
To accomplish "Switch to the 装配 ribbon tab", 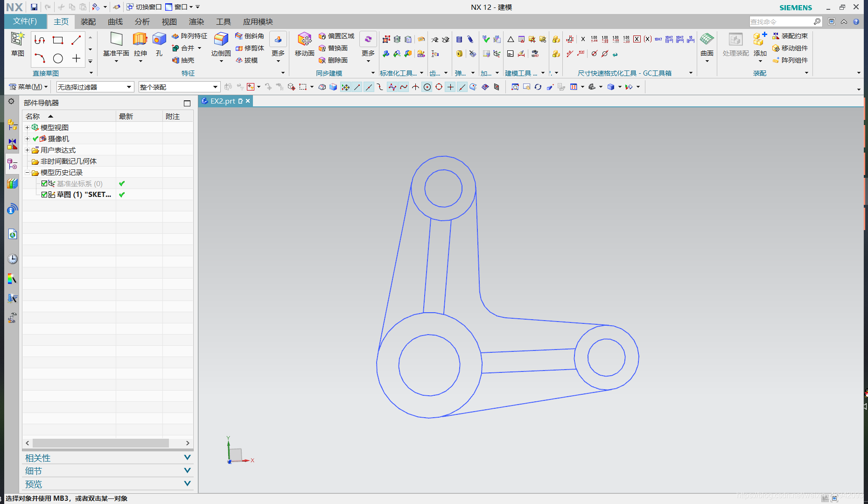I will point(88,21).
